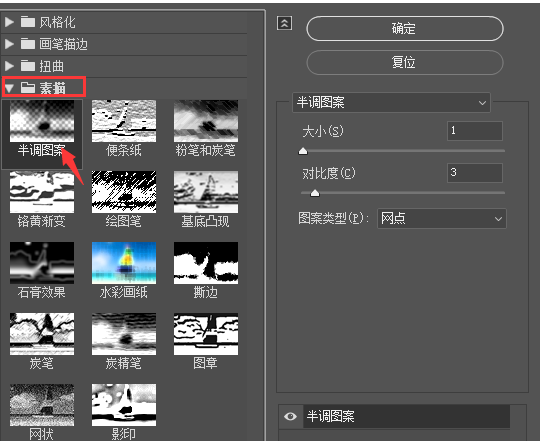540x441 pixels.
Task: Select the 网状 filter thumbnail
Action: (x=42, y=405)
